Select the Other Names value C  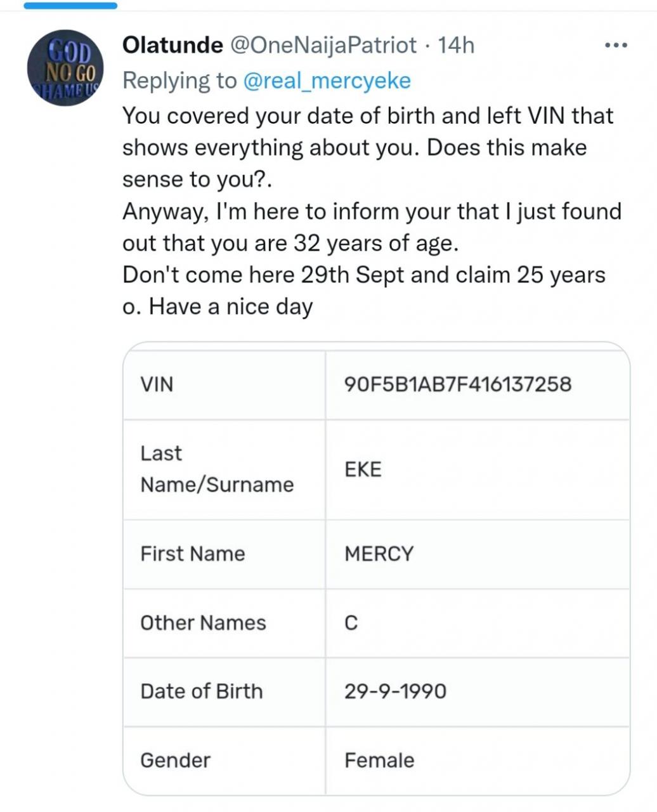(x=351, y=624)
